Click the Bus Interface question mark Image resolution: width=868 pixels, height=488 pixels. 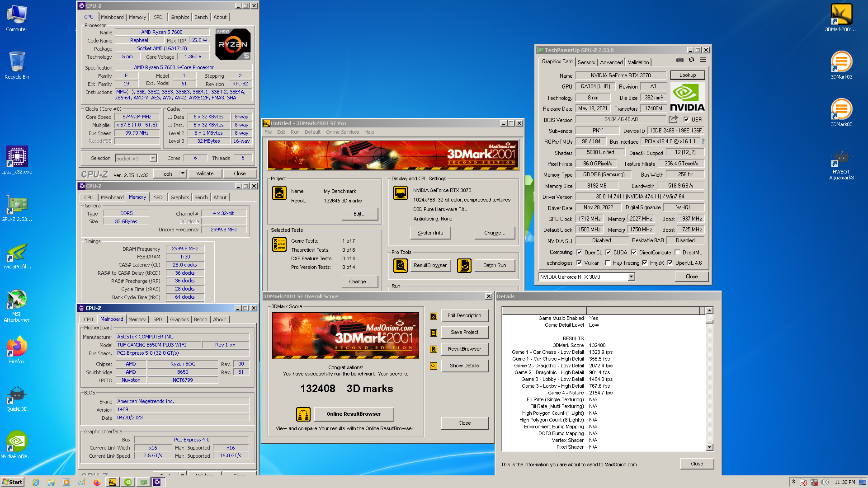point(703,141)
